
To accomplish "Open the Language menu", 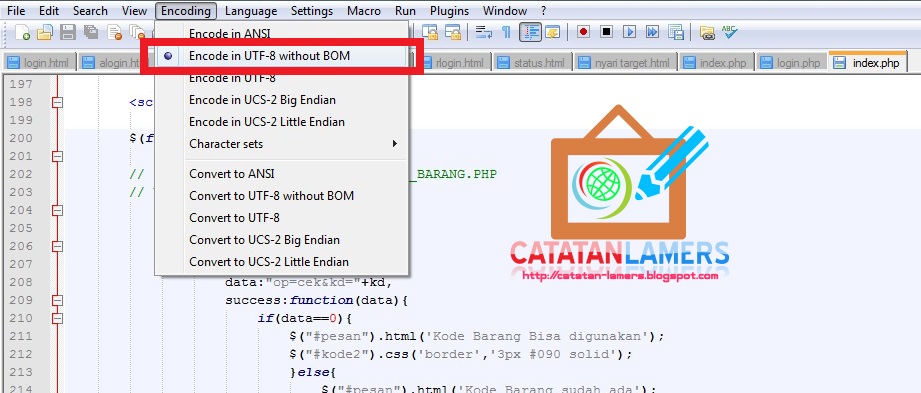I will (x=251, y=11).
